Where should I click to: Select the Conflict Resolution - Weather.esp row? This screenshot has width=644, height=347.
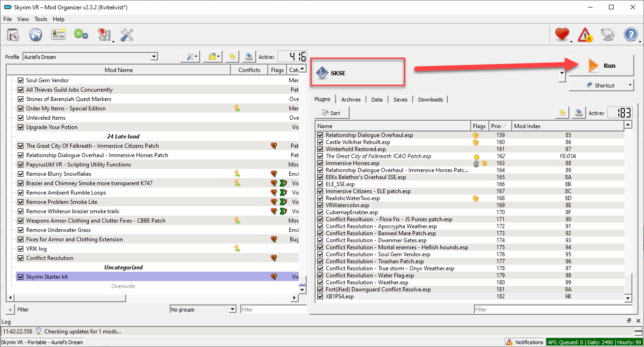pyautogui.click(x=470, y=282)
